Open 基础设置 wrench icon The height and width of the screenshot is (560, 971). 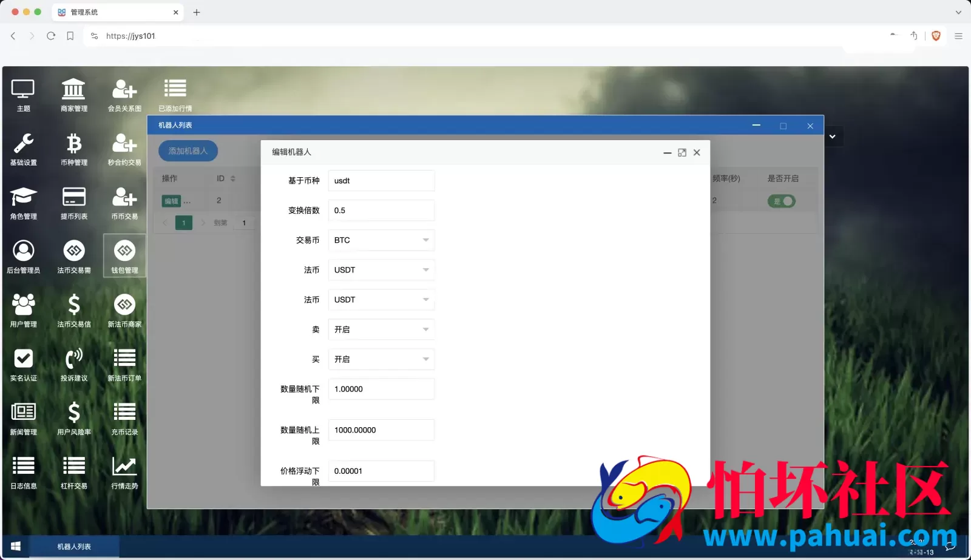pyautogui.click(x=23, y=149)
